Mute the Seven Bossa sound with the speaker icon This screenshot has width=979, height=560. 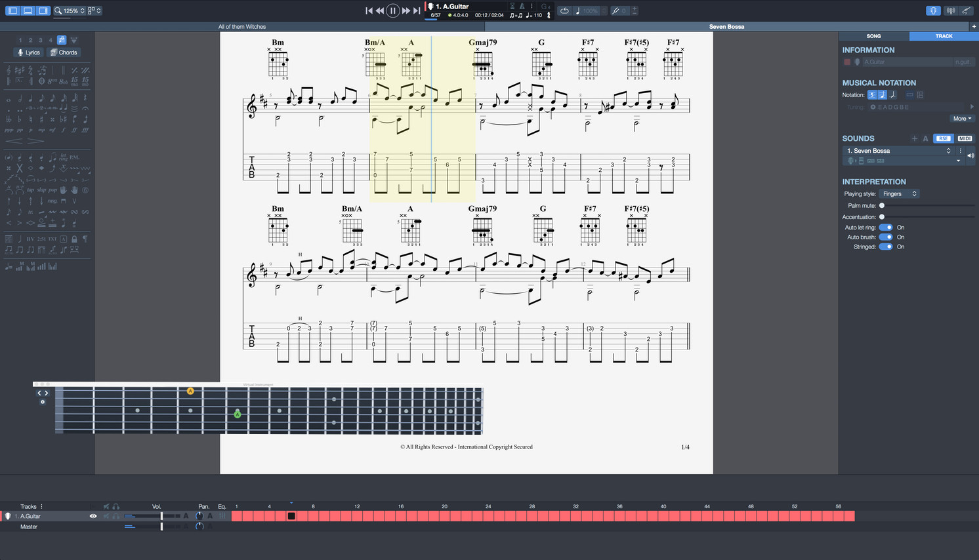(971, 155)
